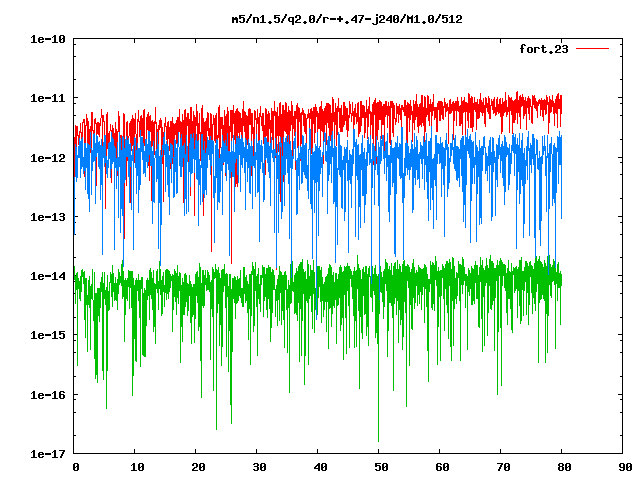
Task: Click the plot title m5/n1.5/q2.0/r-+.47-j240/M1.0/512
Action: [347, 20]
